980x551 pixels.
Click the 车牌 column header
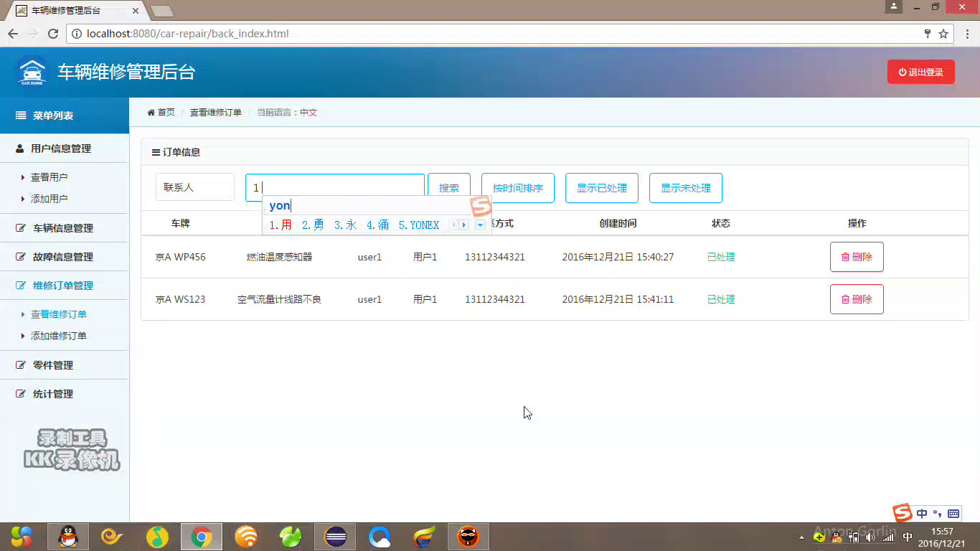click(x=180, y=223)
